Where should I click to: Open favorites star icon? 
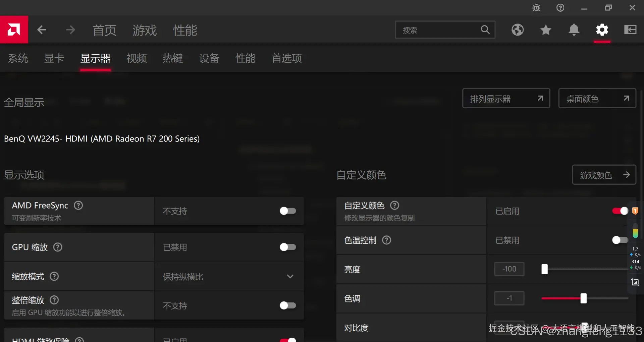tap(546, 30)
